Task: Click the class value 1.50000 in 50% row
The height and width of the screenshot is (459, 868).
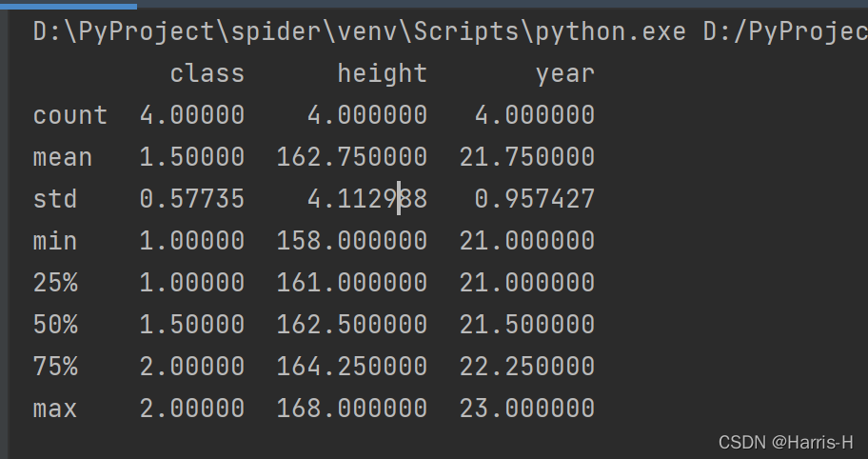Action: [x=191, y=324]
